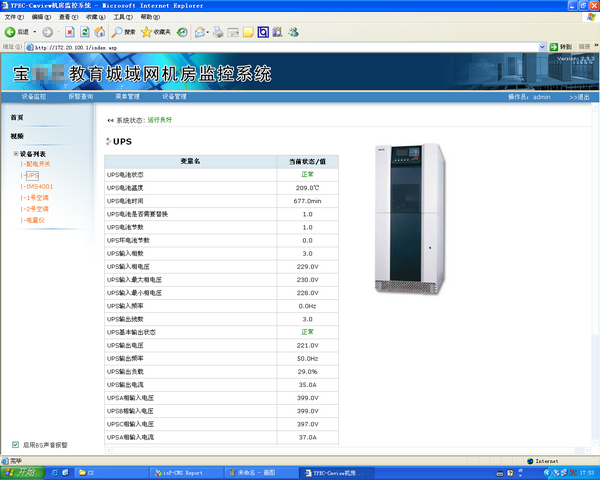Screen dimensions: 600x480
Task: Open the address bar URL dropdown
Action: 542,47
